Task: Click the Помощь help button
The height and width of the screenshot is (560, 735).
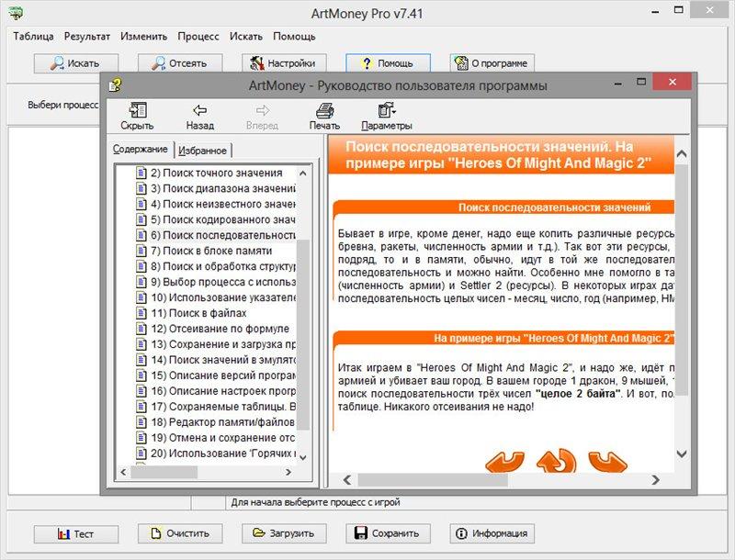Action: coord(388,63)
